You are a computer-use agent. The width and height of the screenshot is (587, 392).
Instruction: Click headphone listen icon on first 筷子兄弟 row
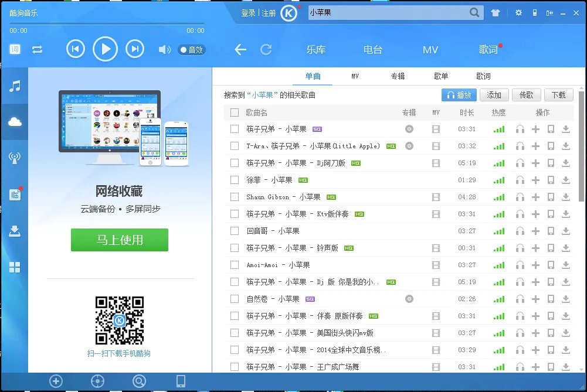[520, 129]
